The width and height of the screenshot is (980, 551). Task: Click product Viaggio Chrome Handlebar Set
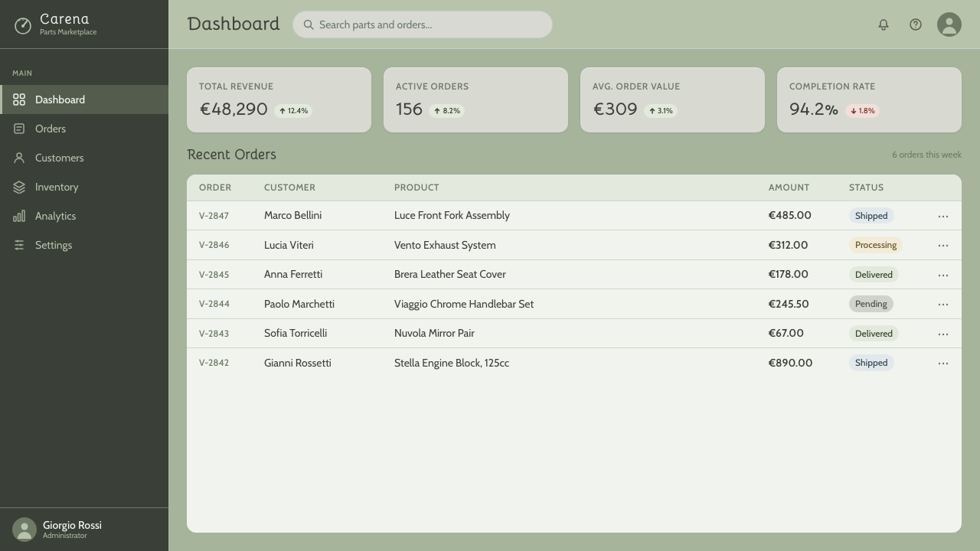click(464, 304)
